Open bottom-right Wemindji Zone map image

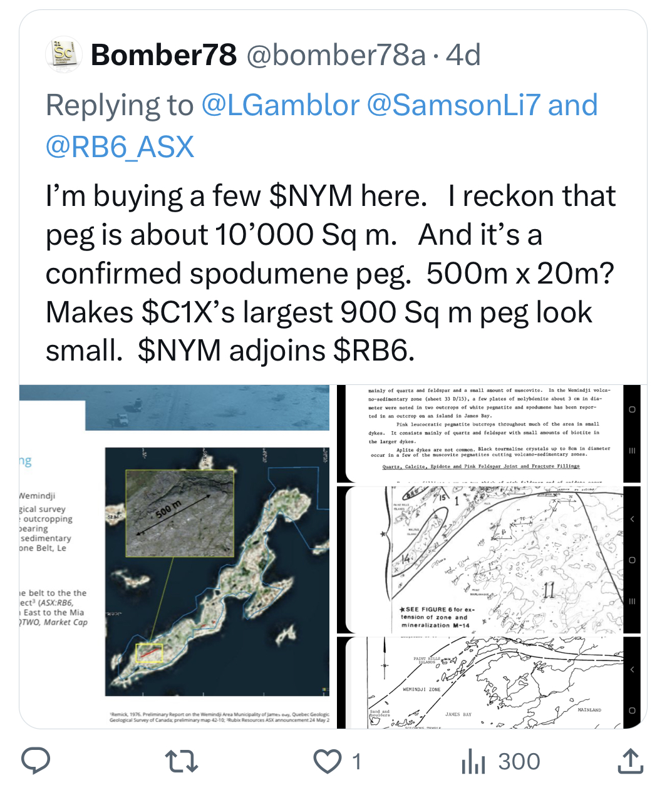click(x=488, y=683)
